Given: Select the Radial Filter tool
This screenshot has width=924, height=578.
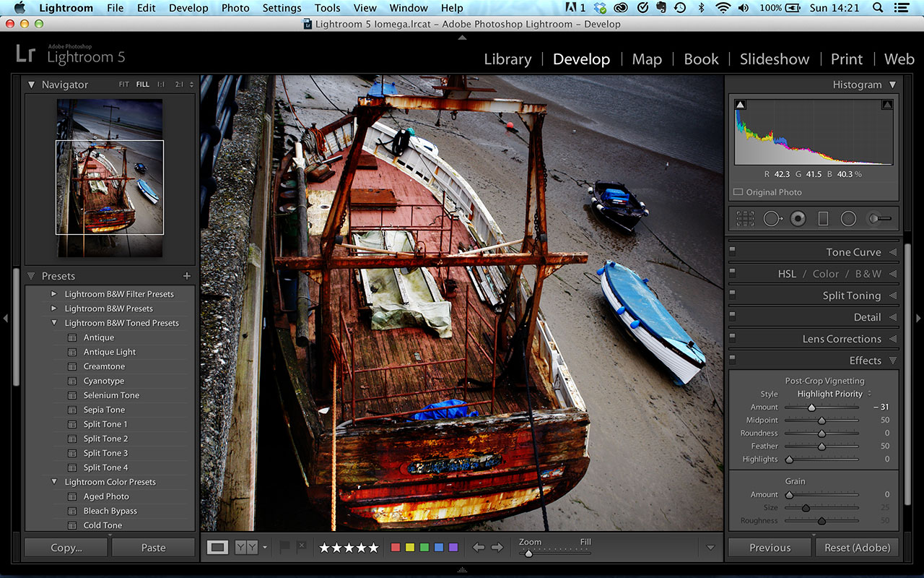Looking at the screenshot, I should 848,218.
